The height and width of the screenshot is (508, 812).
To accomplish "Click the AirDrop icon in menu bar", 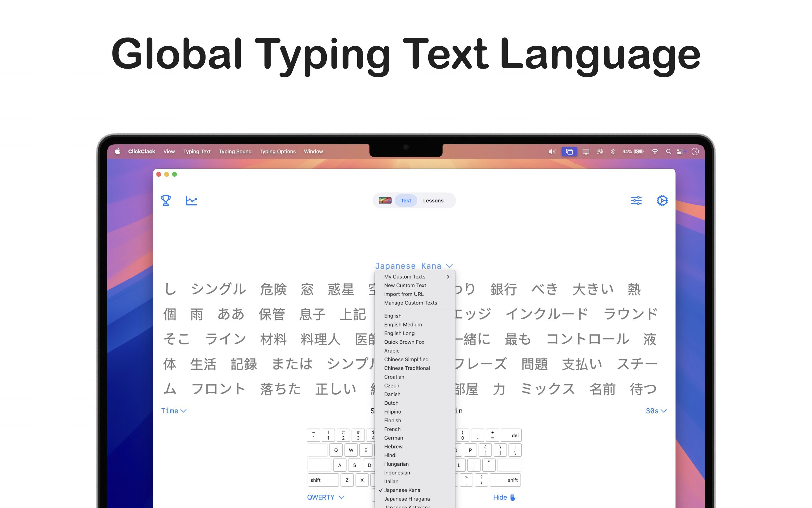I will coord(600,152).
